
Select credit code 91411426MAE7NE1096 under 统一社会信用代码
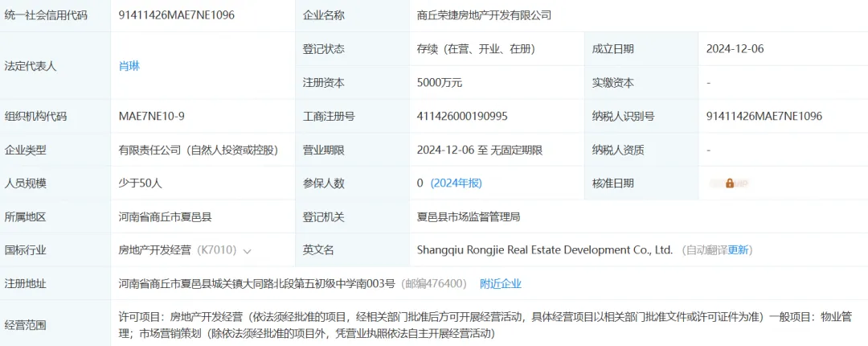(x=177, y=15)
